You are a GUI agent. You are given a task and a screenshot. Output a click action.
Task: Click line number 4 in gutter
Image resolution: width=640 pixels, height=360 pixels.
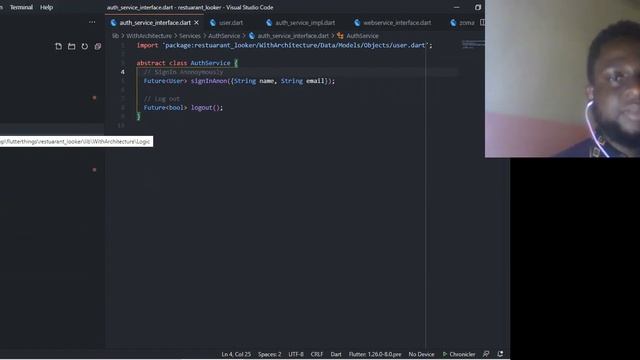point(122,72)
